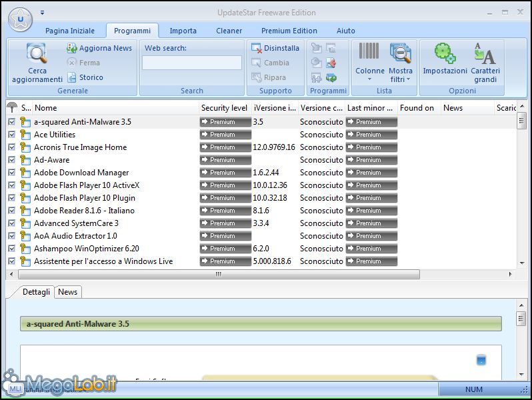The width and height of the screenshot is (532, 400).
Task: Click the red arrow icon in Programmi group
Action: click(331, 63)
